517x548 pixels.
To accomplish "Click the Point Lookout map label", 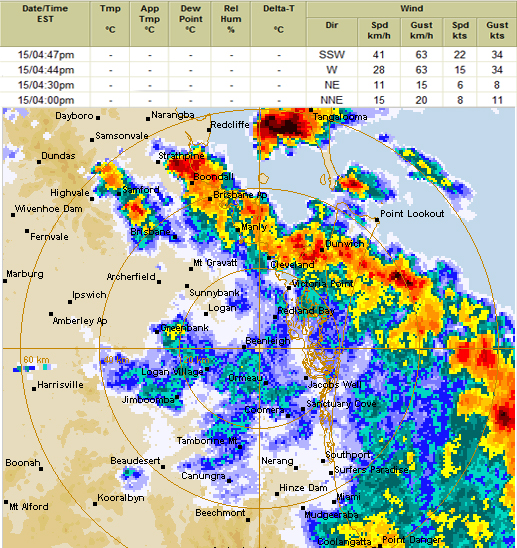I will pyautogui.click(x=412, y=214).
